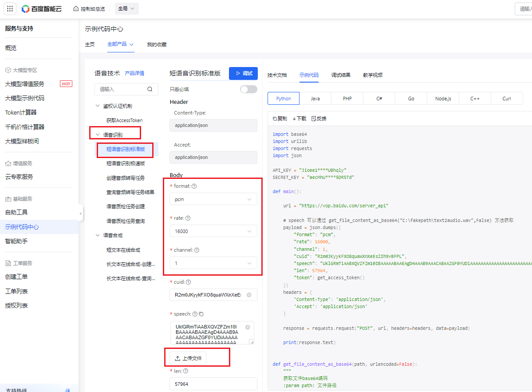Open 概览 in the sidebar
Viewport: 532px width, 392px height.
(11, 48)
